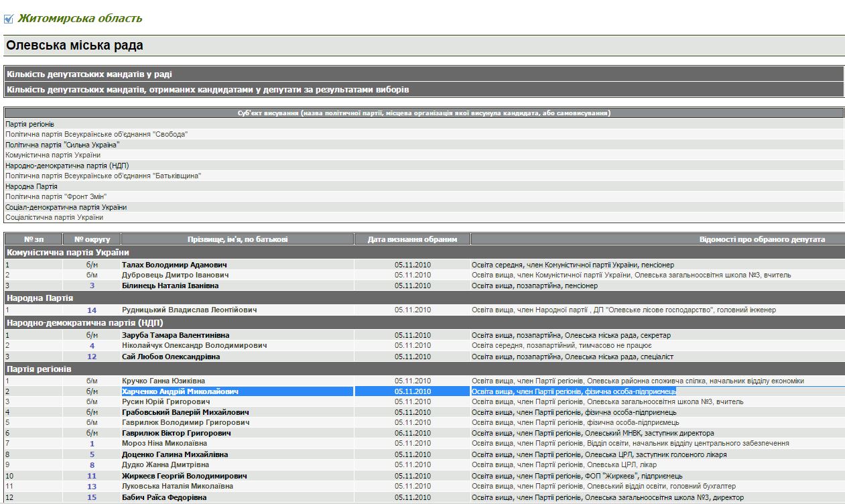Click the Олевська міська рада title
This screenshot has height=504, width=845.
click(74, 46)
